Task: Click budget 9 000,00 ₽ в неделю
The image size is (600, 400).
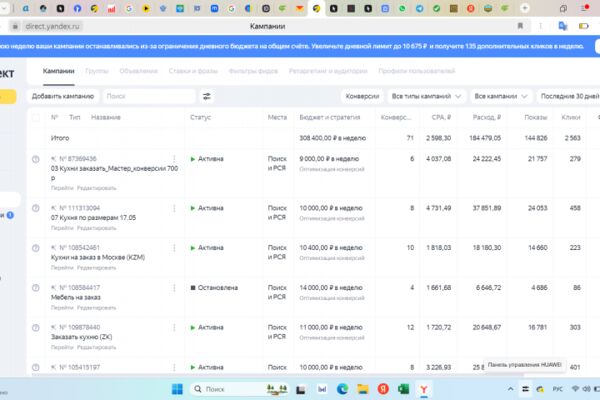Action: tap(329, 159)
